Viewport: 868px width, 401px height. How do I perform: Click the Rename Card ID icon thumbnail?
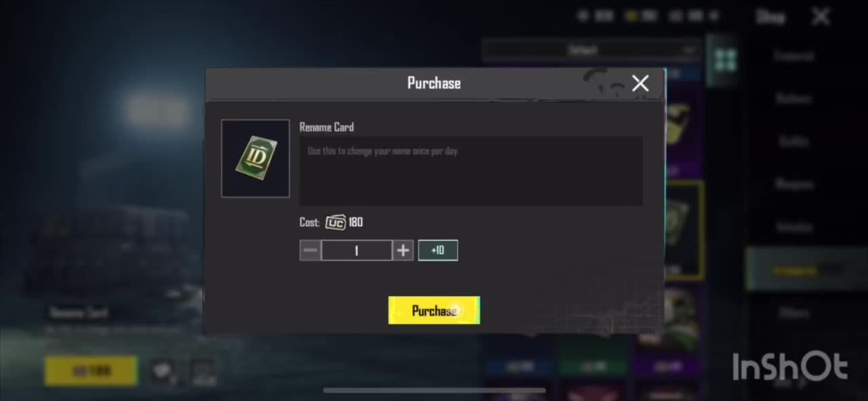(x=256, y=159)
